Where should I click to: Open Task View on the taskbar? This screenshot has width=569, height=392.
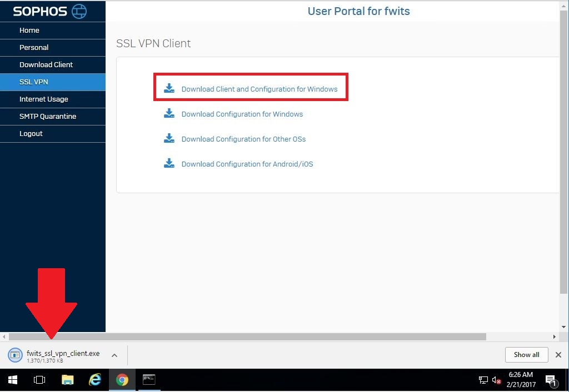click(39, 380)
